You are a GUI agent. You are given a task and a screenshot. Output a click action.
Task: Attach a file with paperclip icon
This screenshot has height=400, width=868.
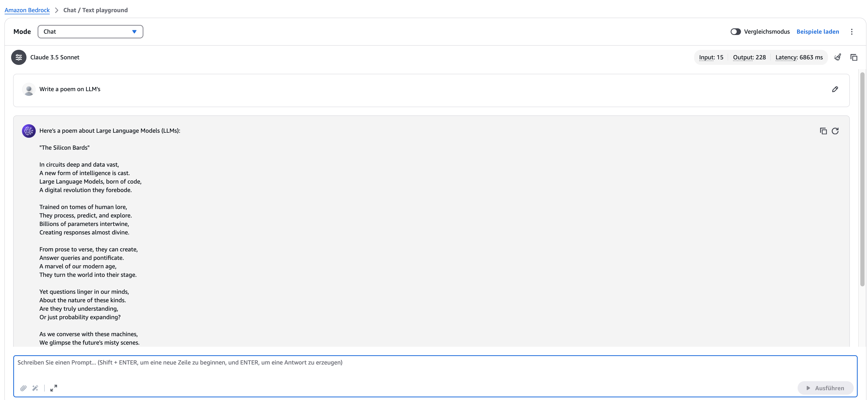coord(23,388)
